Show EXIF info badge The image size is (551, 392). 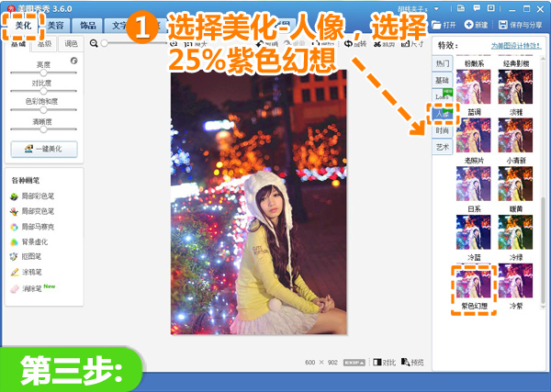coord(354,363)
